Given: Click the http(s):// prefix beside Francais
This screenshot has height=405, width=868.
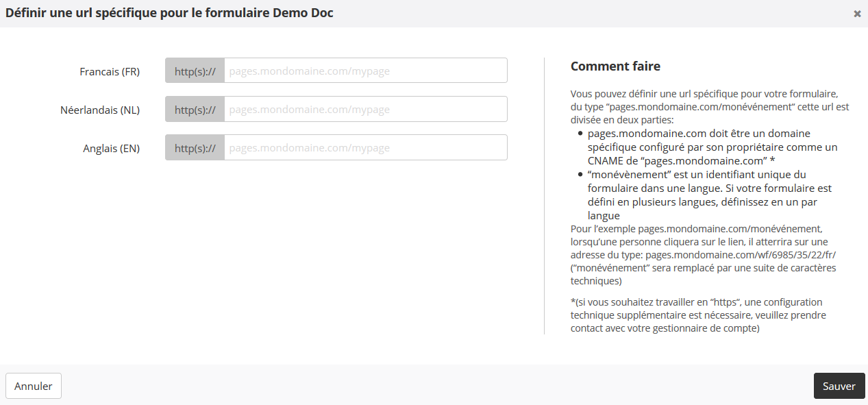Looking at the screenshot, I should click(195, 71).
